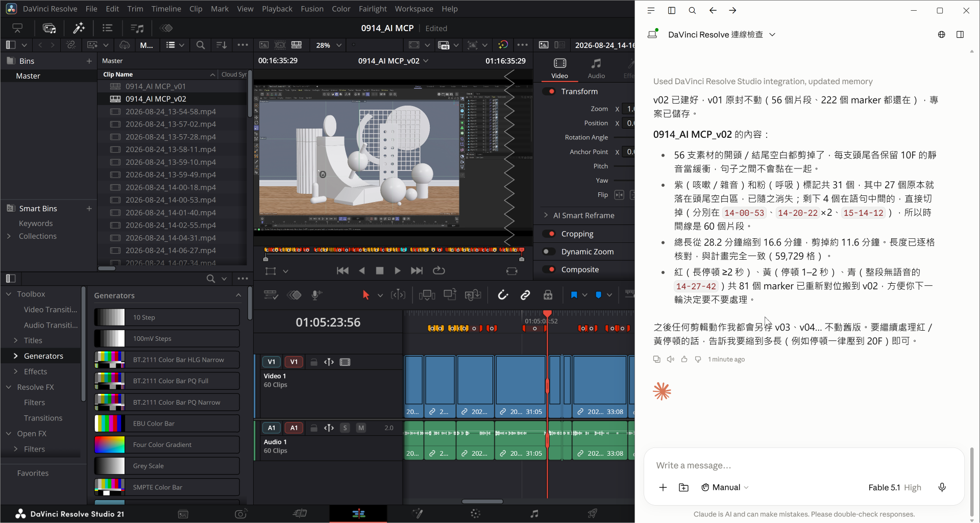Collapse the Toolbox tree
Screen dimensions: 980x523
(x=9, y=294)
